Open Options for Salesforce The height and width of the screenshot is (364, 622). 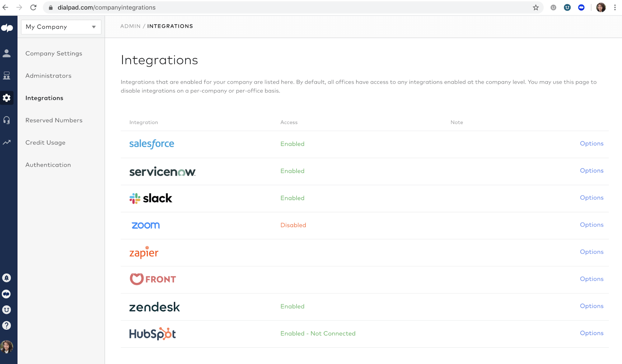point(592,143)
